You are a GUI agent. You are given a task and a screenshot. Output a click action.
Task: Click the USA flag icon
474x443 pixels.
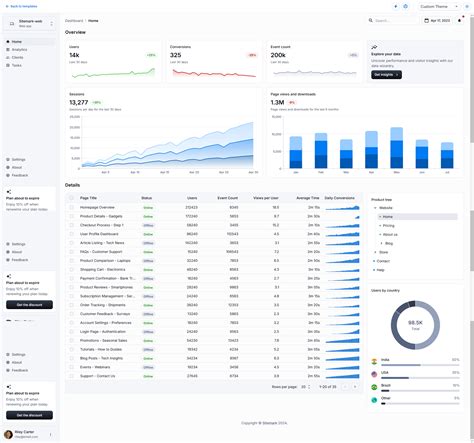(374, 374)
